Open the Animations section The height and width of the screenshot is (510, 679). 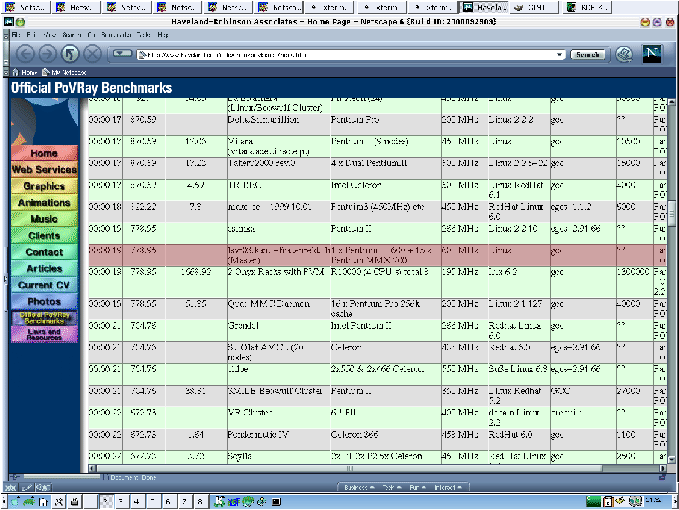pyautogui.click(x=43, y=203)
